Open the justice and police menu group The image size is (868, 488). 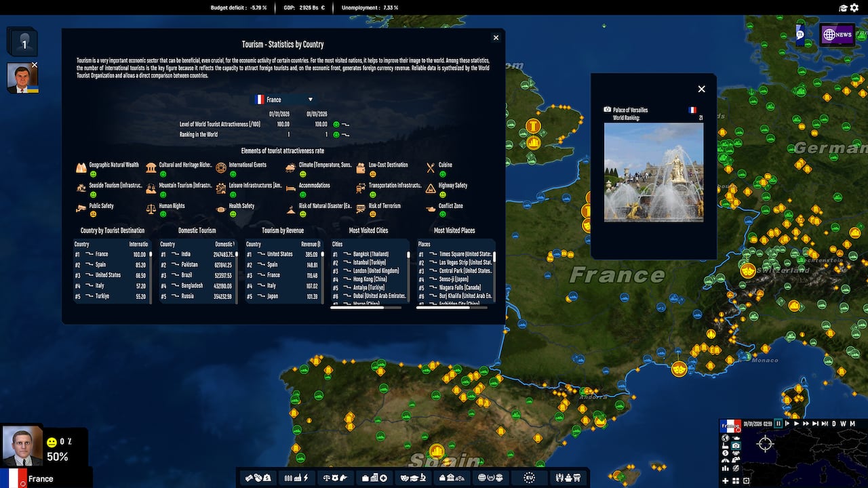(335, 477)
